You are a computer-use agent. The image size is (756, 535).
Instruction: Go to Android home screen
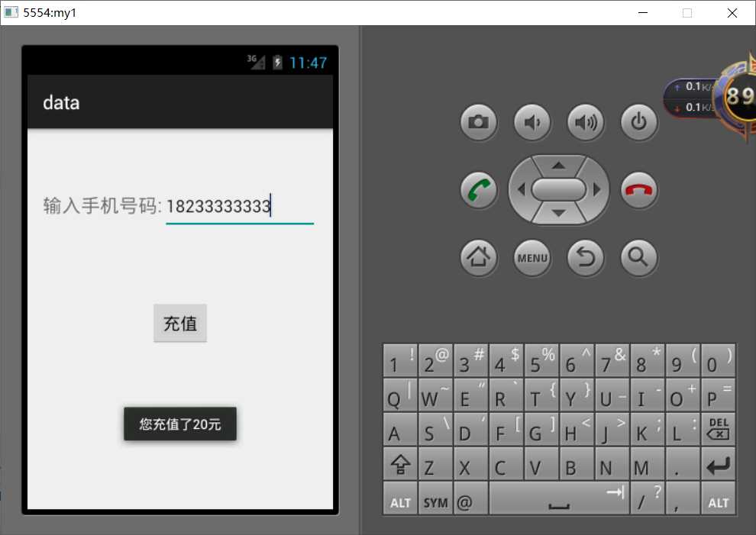pos(478,258)
